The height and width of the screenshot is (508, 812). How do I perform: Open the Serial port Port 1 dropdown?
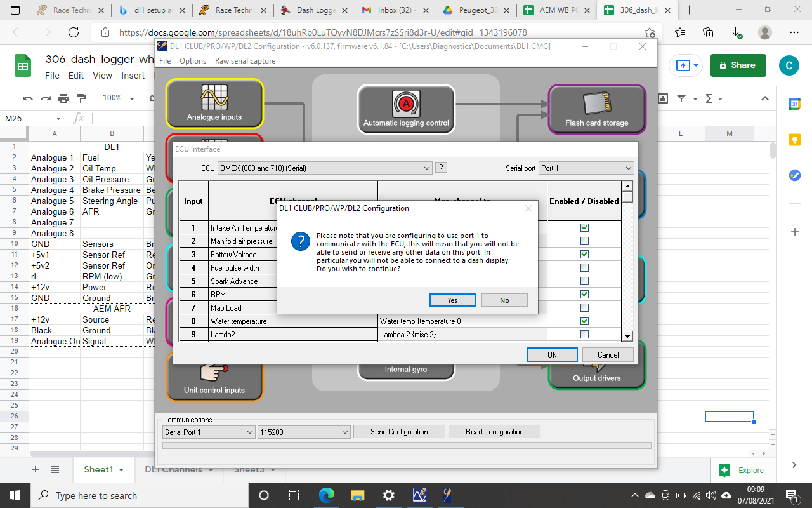coord(586,168)
